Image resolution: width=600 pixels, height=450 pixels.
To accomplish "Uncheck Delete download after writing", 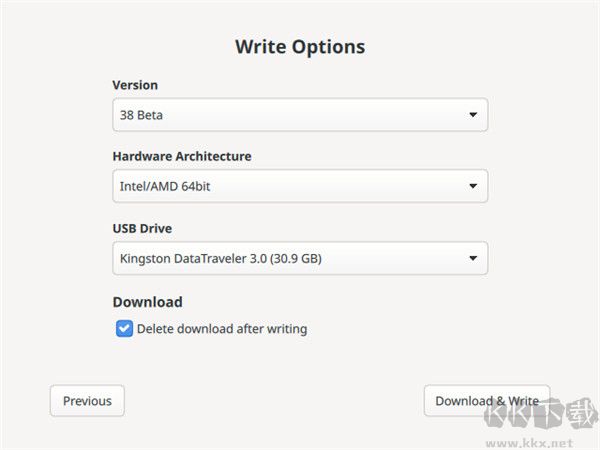I will 124,328.
